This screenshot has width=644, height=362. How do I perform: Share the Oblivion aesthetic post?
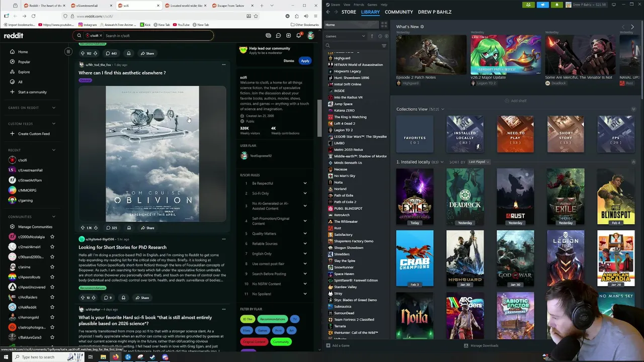click(x=147, y=228)
